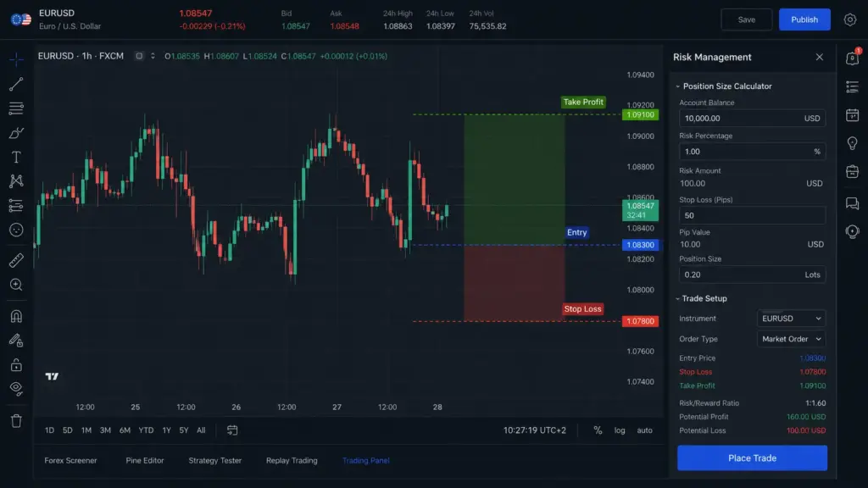Open the Instrument EURUSD dropdown
Viewport: 868px width, 488px height.
coord(791,319)
